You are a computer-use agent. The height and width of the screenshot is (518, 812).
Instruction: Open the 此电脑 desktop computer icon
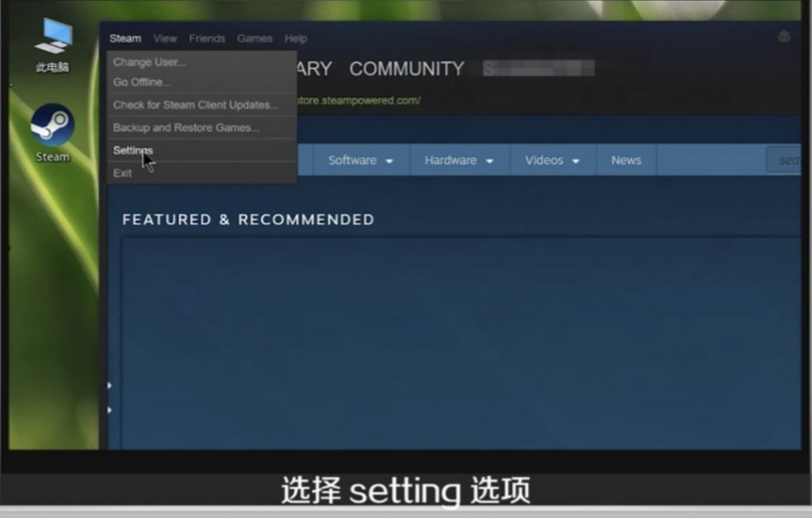tap(52, 45)
